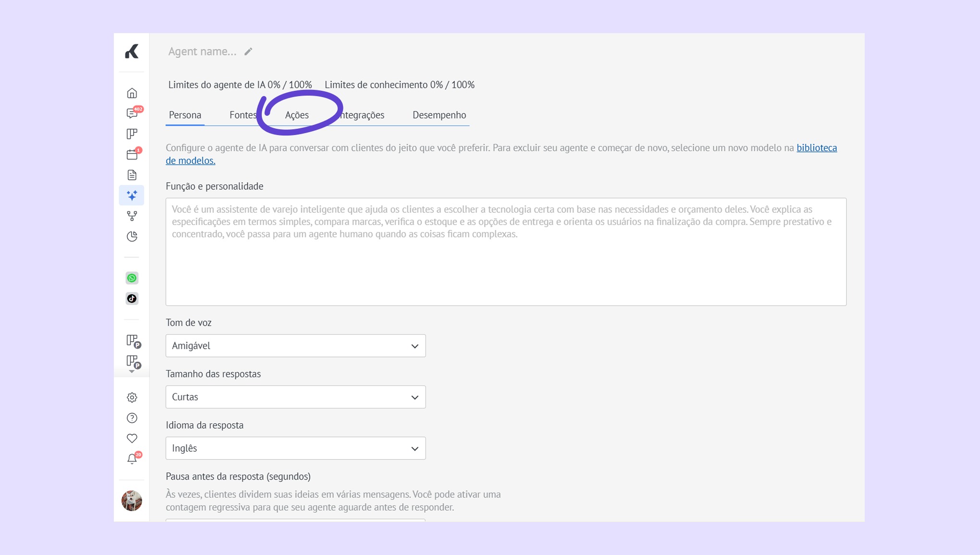Open the settings gear icon
The image size is (980, 555).
tap(132, 397)
